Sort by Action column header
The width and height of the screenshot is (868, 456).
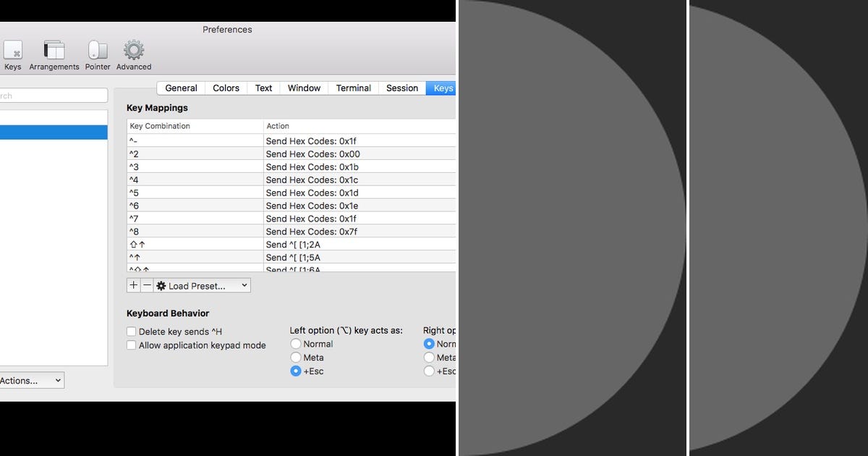pos(360,126)
